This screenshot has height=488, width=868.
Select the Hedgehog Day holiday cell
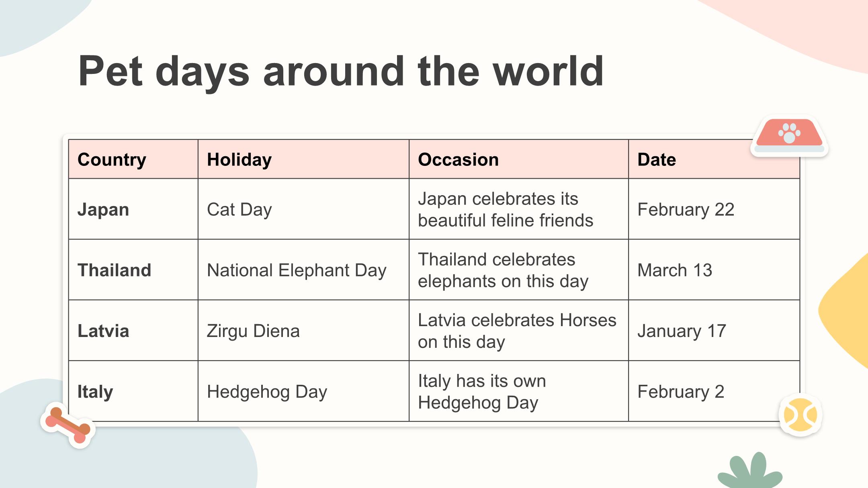click(303, 391)
